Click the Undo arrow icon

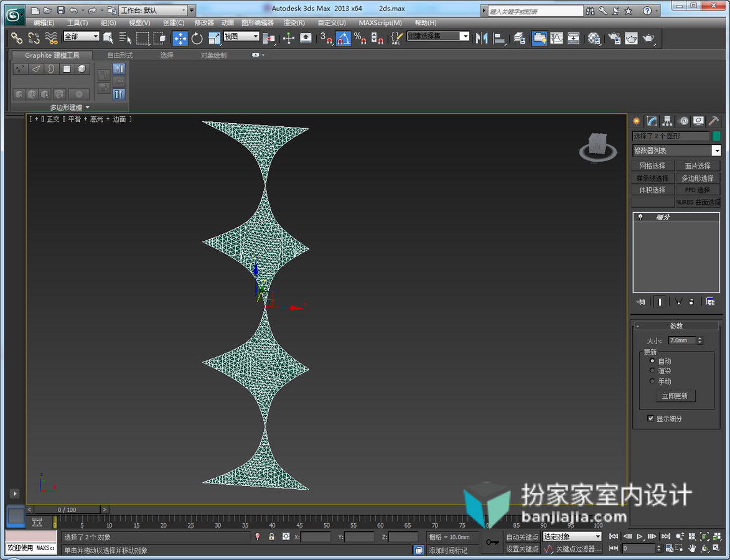(x=73, y=10)
